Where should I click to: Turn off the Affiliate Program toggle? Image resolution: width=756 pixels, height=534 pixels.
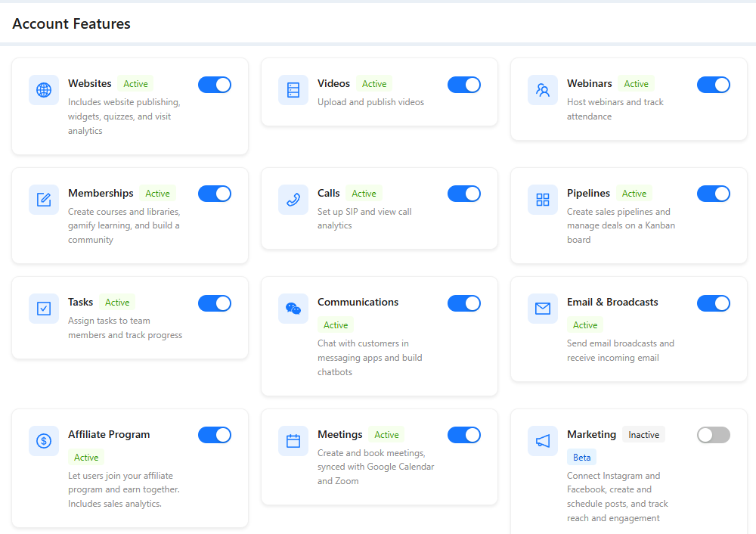[x=215, y=435]
